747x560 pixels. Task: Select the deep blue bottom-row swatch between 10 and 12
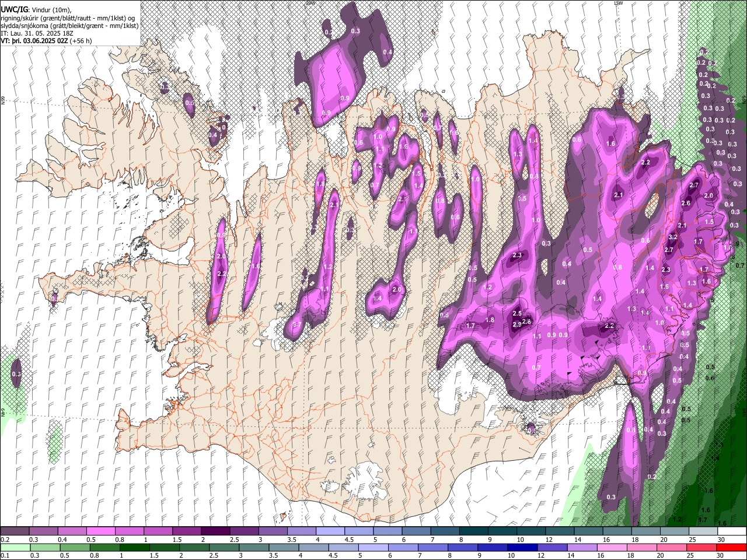(x=523, y=547)
